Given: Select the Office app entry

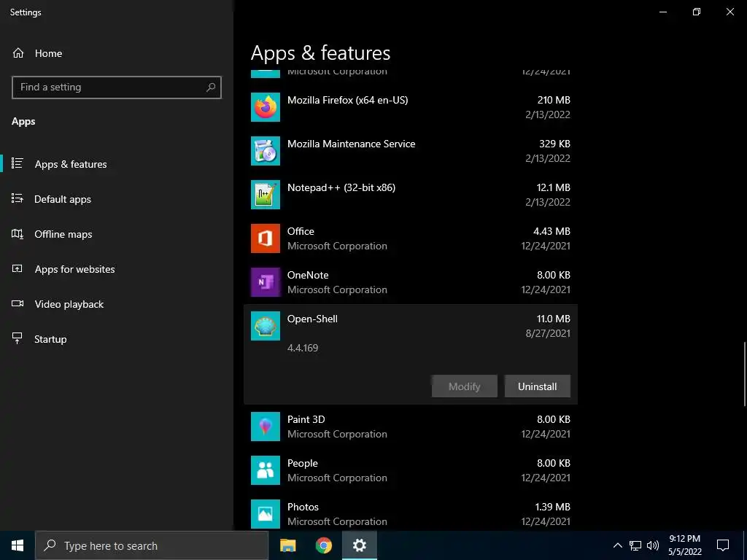Looking at the screenshot, I should 411,238.
